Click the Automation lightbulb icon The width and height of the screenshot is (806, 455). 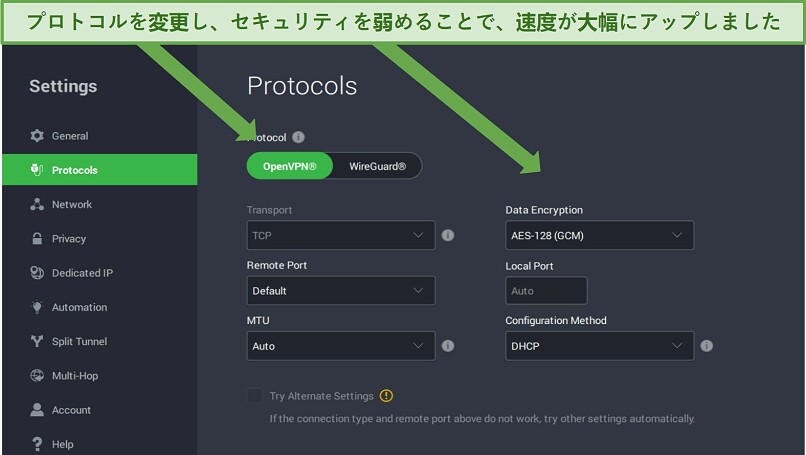37,307
